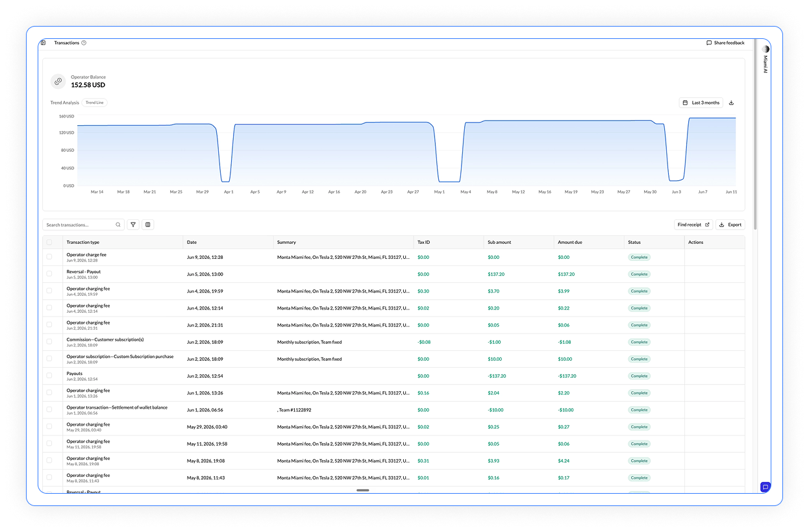This screenshot has height=532, width=809.
Task: Click the Export button
Action: point(730,224)
